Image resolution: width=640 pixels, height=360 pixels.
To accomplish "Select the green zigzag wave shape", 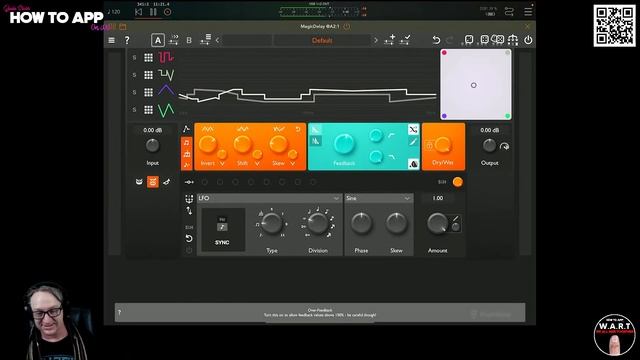I will [x=166, y=110].
